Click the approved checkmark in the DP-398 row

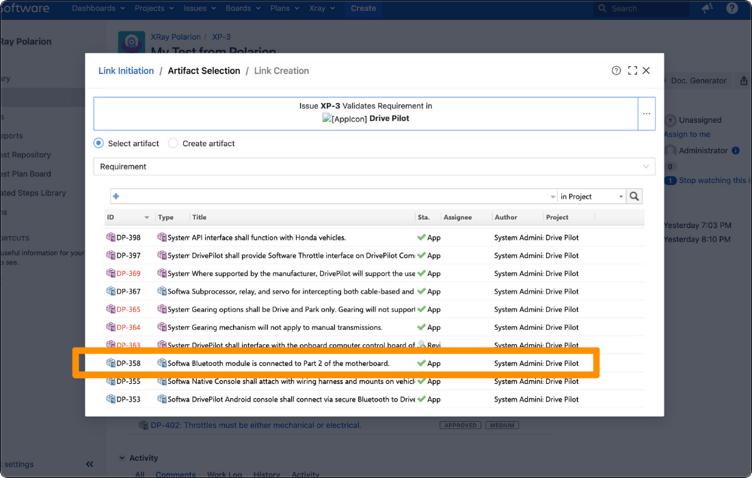coord(421,237)
